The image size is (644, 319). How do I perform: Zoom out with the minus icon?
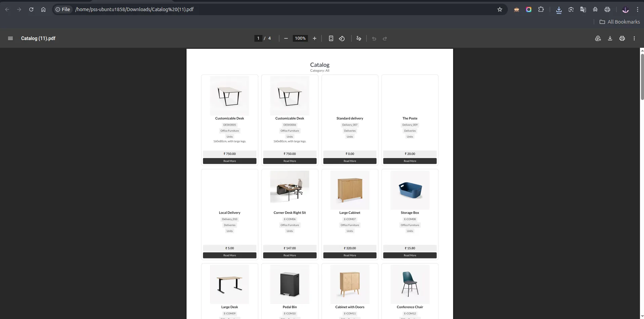[x=286, y=38]
